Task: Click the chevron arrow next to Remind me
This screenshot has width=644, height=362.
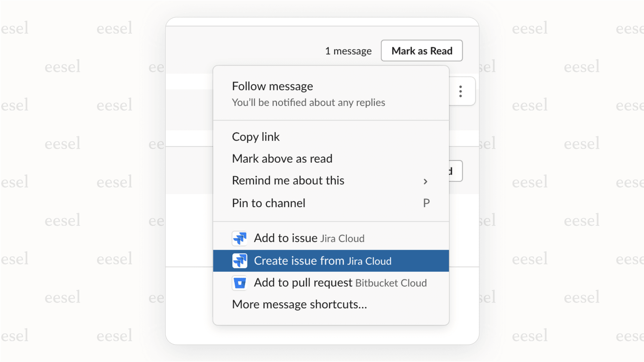Action: pyautogui.click(x=426, y=181)
